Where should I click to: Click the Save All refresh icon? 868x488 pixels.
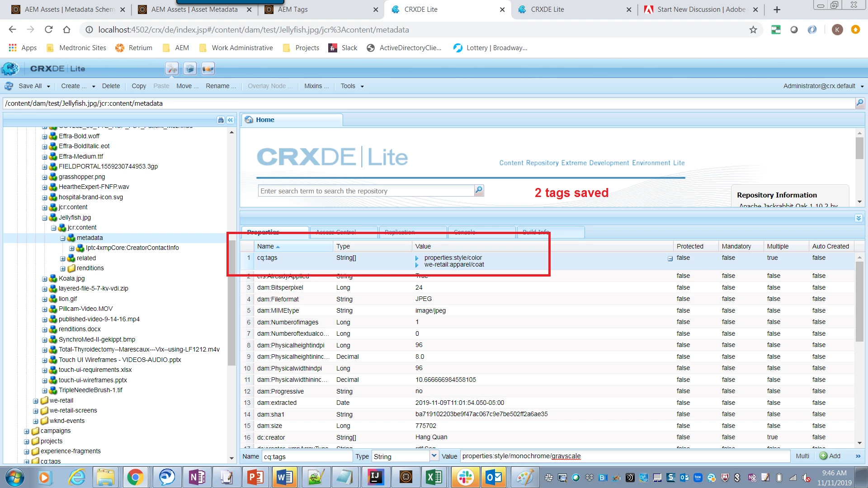[x=9, y=86]
